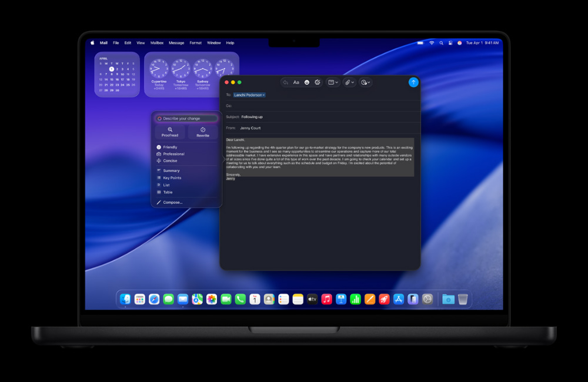
Task: Open the attachment options chevron
Action: [352, 82]
